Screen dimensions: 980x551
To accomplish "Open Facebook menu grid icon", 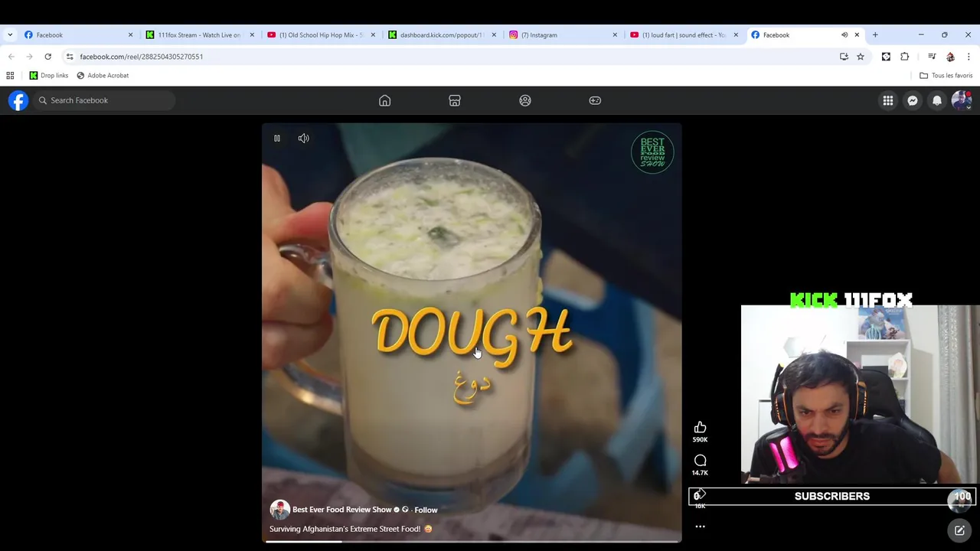I will 888,100.
